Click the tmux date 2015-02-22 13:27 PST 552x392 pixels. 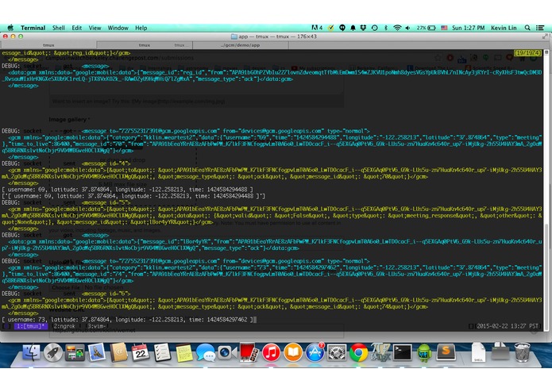(x=507, y=326)
